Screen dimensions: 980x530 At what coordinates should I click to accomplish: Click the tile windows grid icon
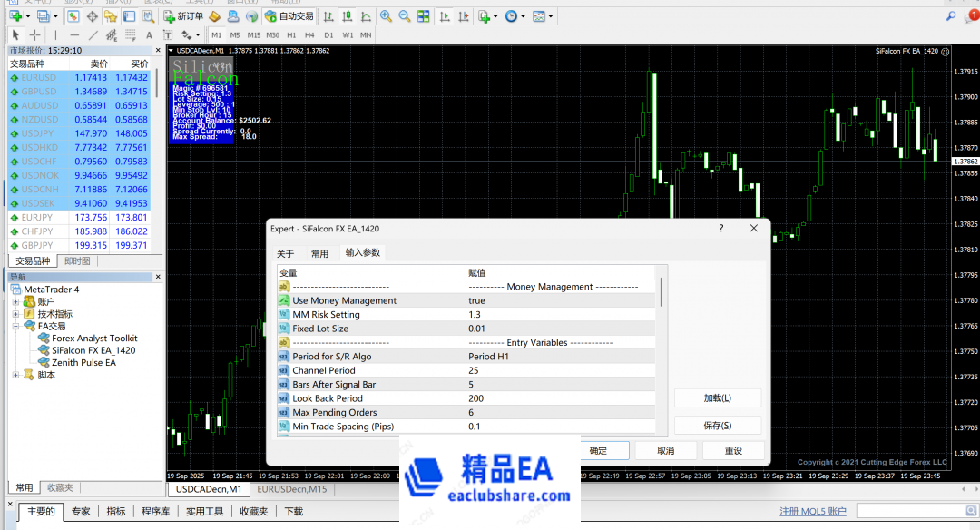pos(424,16)
